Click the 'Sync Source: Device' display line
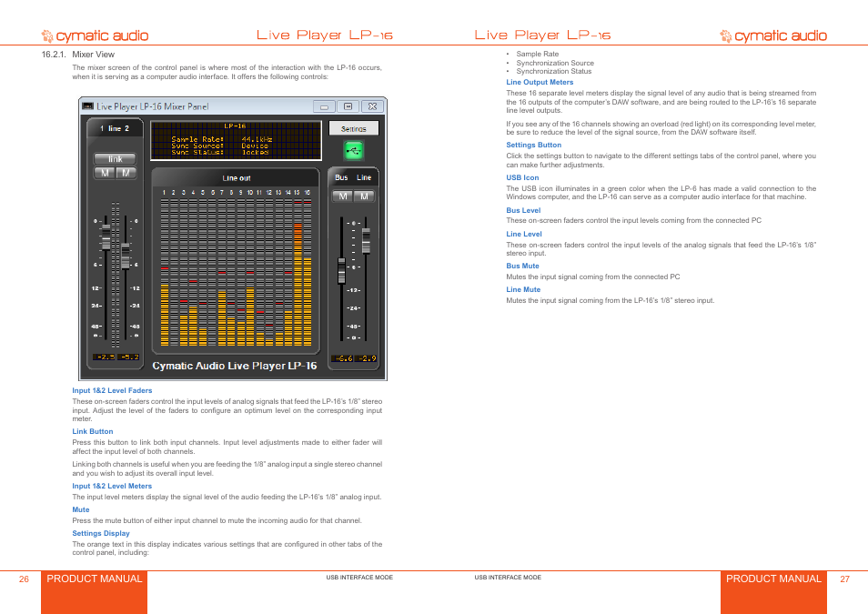The image size is (868, 614). [220, 146]
